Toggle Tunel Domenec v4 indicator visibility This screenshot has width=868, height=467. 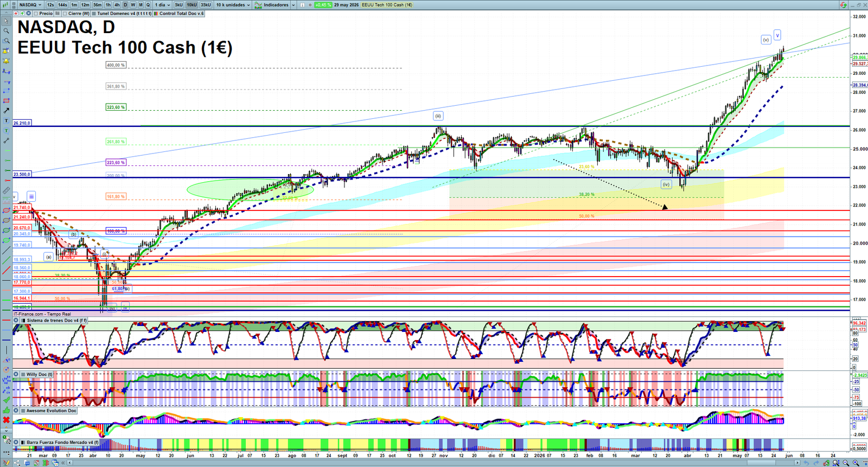pyautogui.click(x=94, y=14)
